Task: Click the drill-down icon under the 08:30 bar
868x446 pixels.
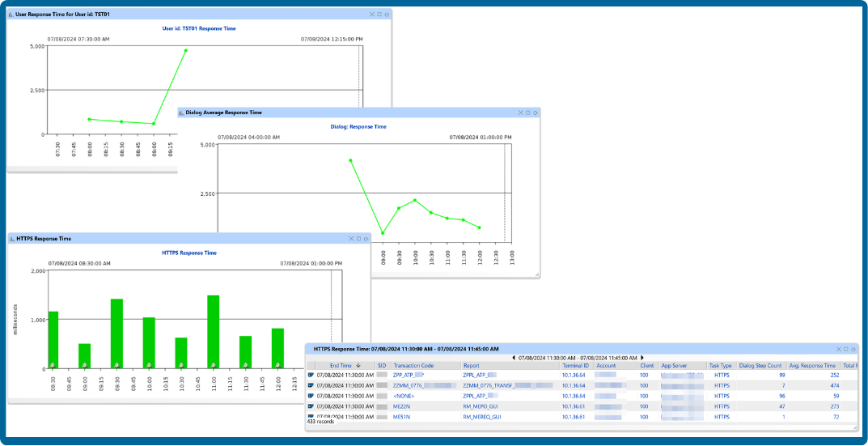Action: 52,364
